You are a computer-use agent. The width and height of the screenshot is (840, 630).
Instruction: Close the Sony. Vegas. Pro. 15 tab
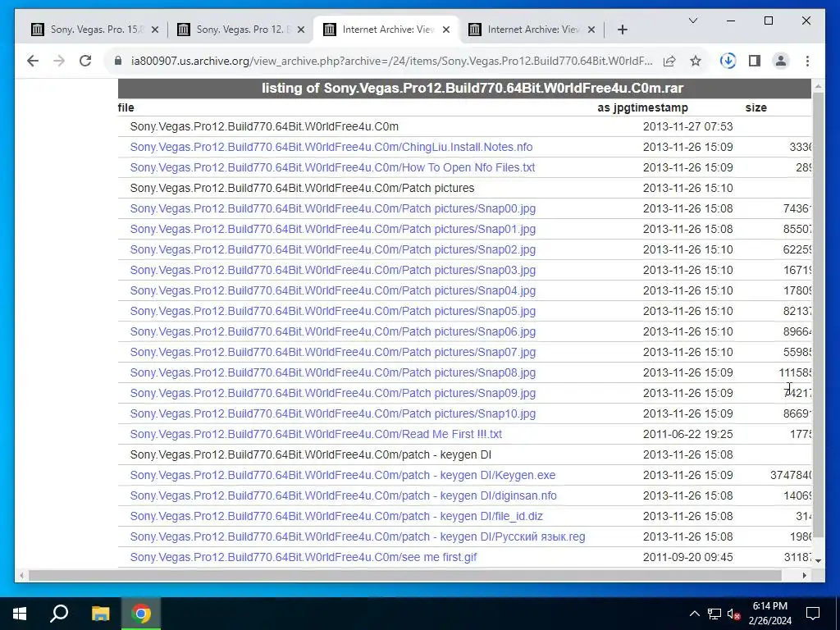[x=155, y=30]
